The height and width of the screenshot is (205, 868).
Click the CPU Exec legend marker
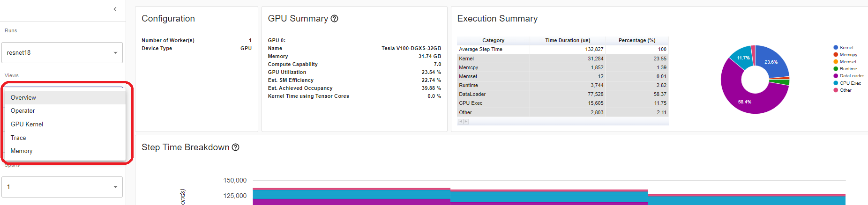[x=836, y=83]
